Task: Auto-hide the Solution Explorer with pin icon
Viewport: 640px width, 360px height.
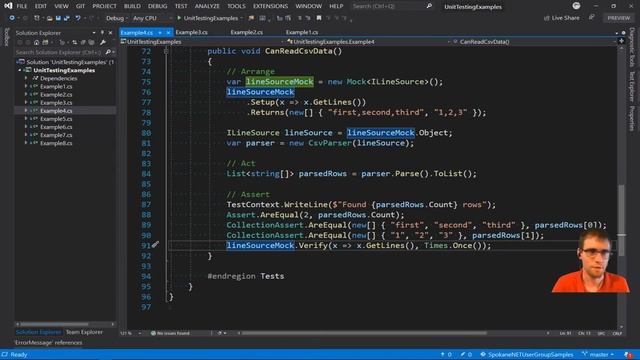Action: [x=102, y=33]
